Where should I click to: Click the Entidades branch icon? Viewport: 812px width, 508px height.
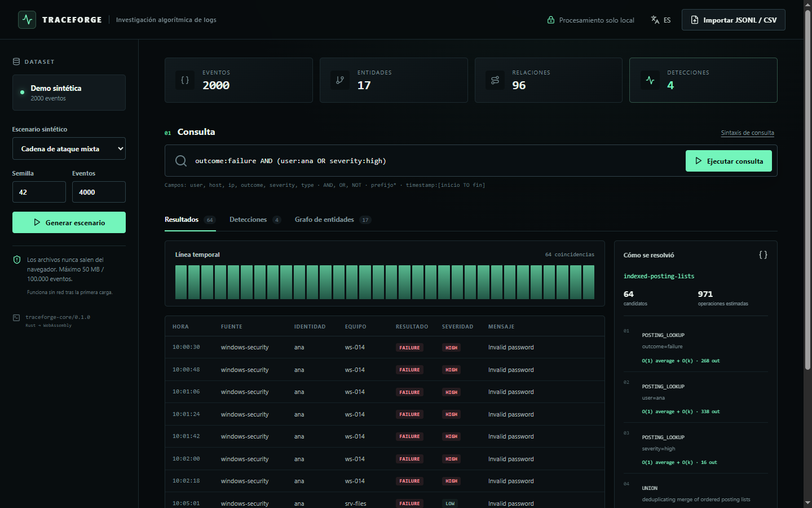(x=340, y=80)
